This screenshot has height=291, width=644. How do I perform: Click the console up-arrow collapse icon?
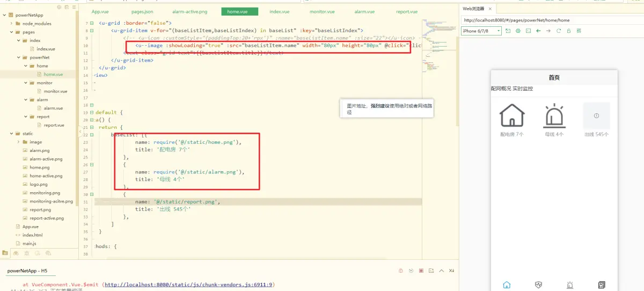click(x=442, y=271)
